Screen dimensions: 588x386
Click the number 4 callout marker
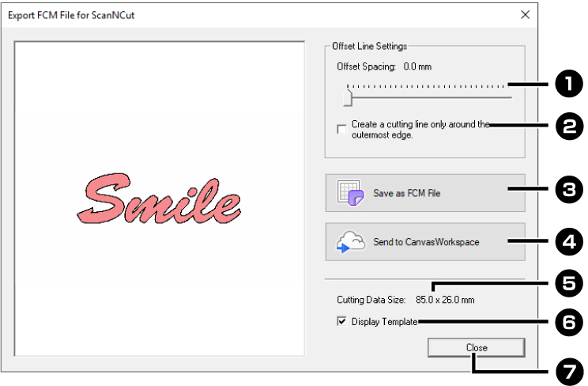pos(569,240)
